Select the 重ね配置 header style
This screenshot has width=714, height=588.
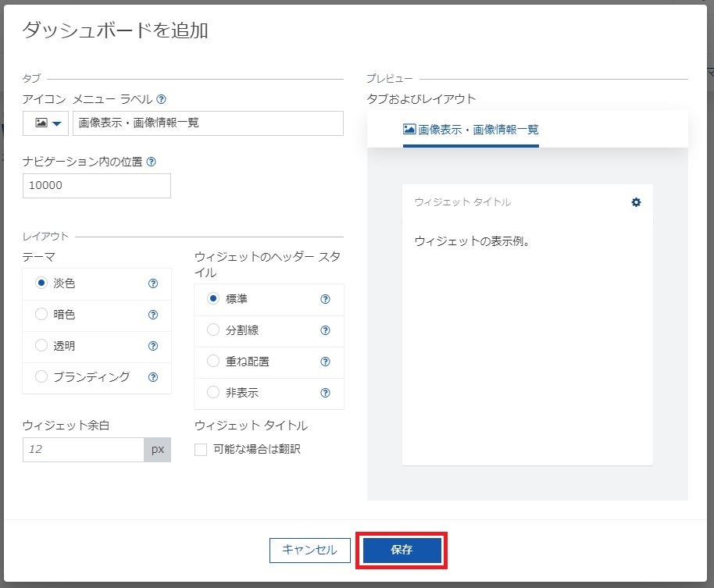click(x=213, y=362)
